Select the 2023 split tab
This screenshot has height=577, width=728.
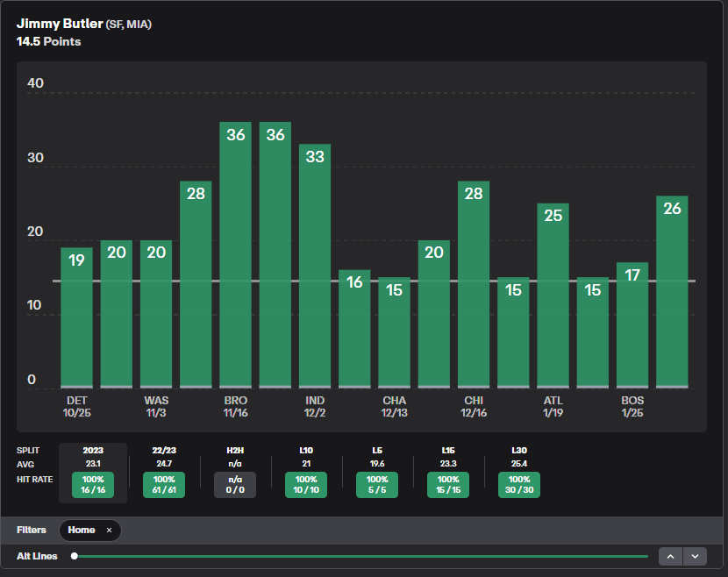tap(93, 473)
